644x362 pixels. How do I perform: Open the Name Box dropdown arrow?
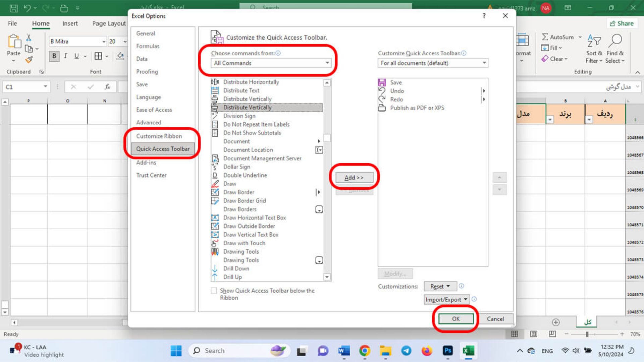click(x=45, y=87)
